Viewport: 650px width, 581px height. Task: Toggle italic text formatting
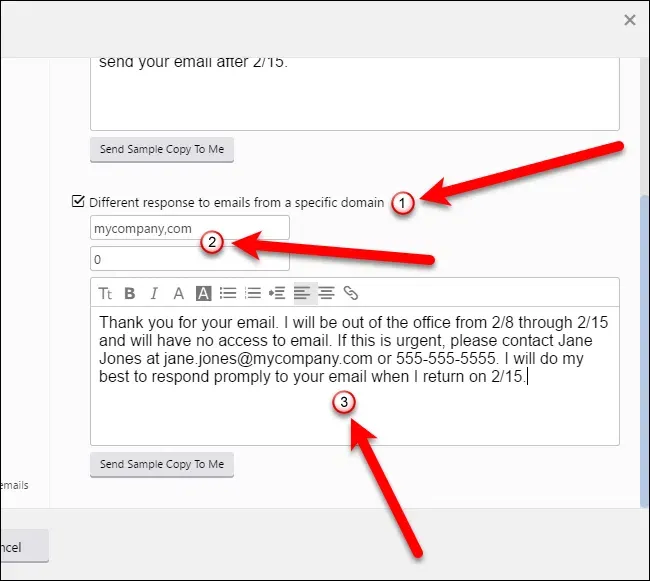tap(154, 293)
